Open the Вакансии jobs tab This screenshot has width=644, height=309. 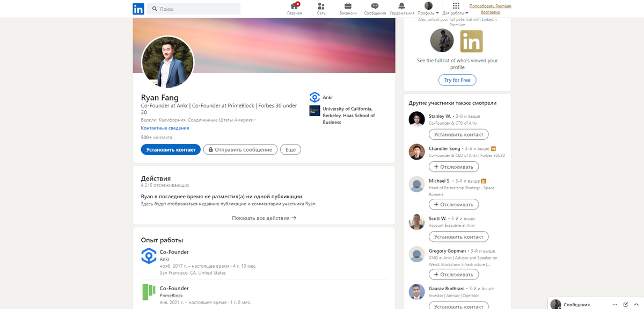click(348, 9)
